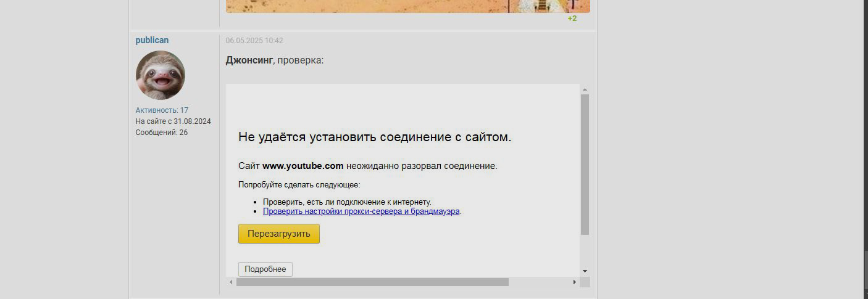The height and width of the screenshot is (299, 868).
Task: Click the bold www.youtube.com text
Action: (303, 166)
